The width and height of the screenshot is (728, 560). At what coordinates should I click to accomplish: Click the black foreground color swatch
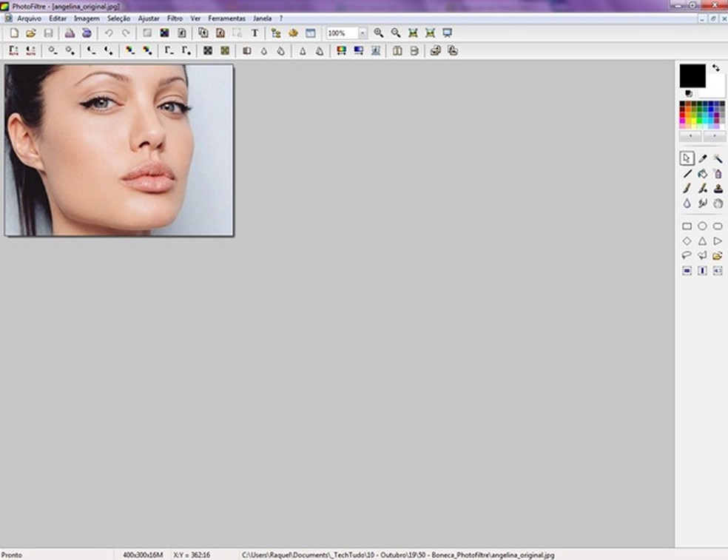[x=692, y=75]
